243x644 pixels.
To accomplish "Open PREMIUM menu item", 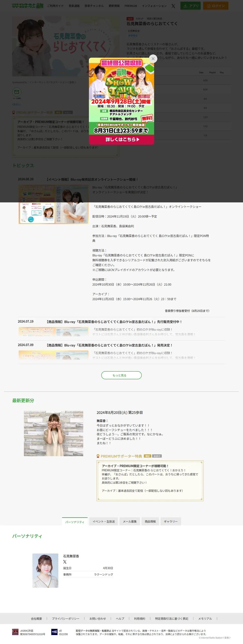I will tap(131, 6).
